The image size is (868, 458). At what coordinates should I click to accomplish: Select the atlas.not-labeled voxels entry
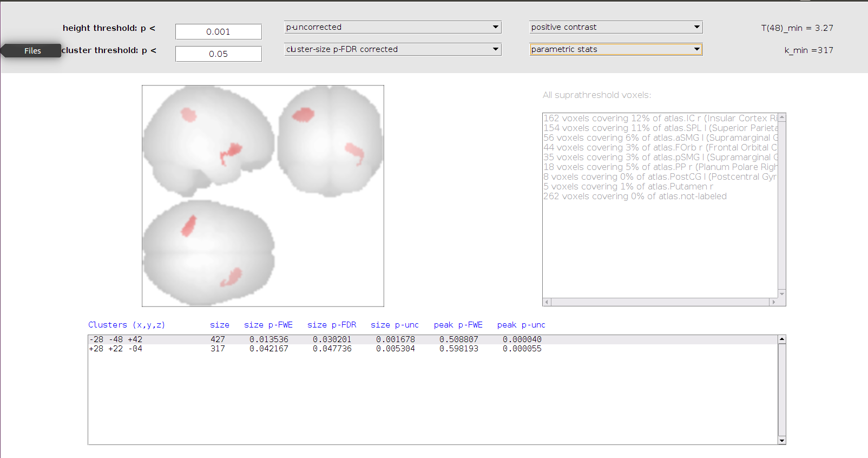[635, 196]
